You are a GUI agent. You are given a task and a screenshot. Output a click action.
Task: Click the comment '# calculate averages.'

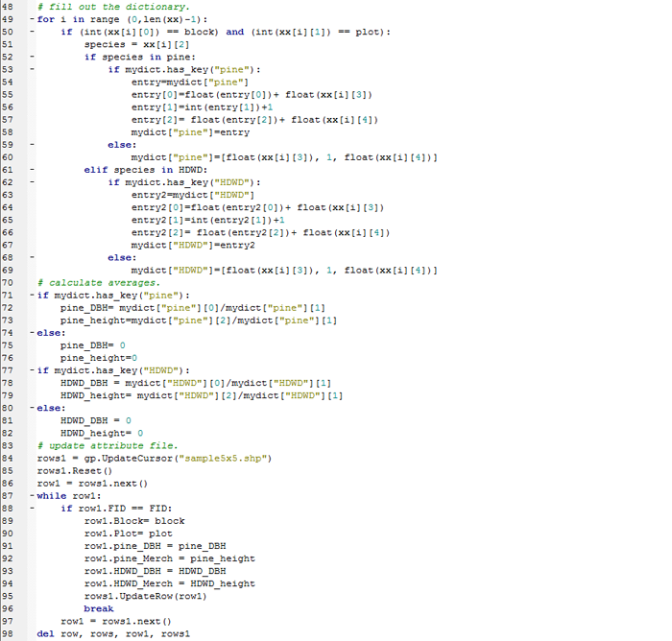click(99, 283)
